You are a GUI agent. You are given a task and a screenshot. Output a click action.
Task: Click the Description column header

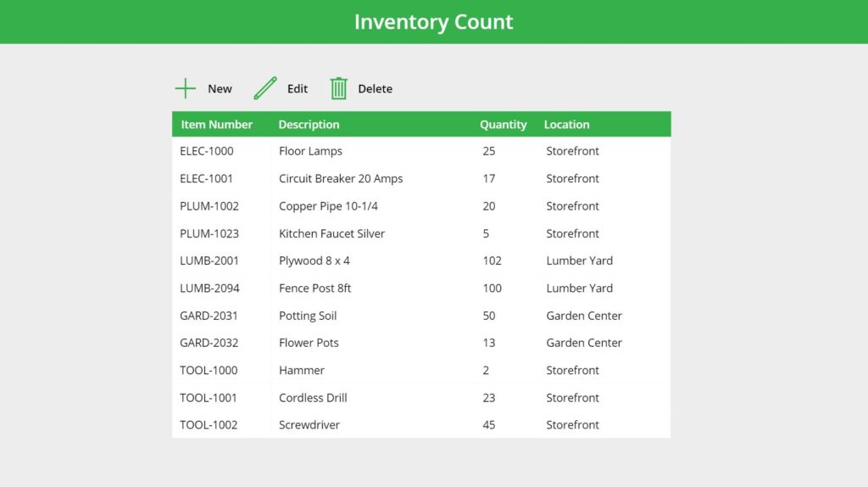tap(309, 125)
